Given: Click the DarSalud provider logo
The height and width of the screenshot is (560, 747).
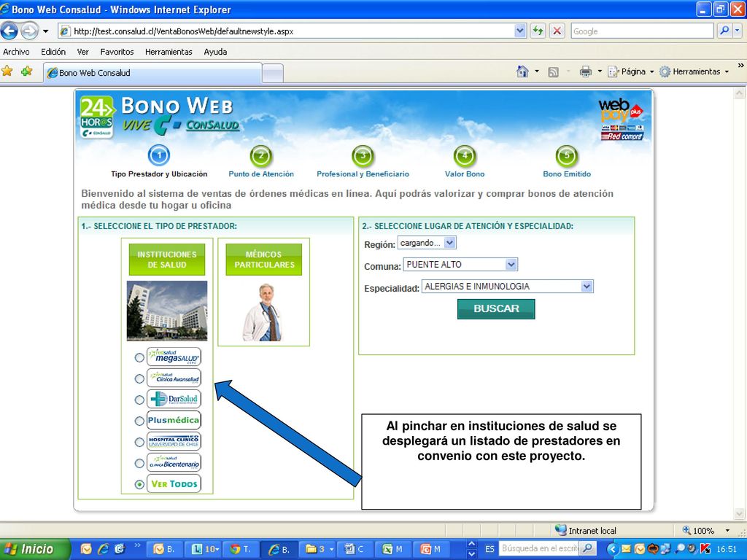Looking at the screenshot, I should 174,399.
